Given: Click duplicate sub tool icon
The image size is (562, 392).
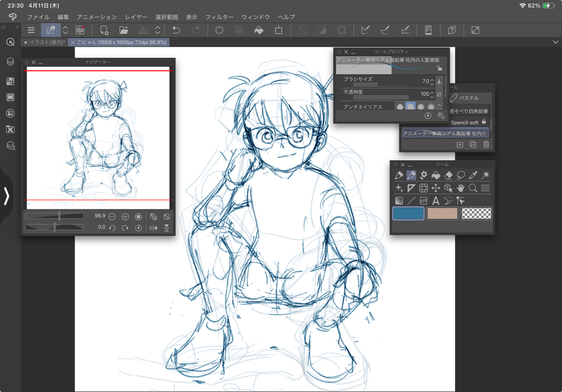Looking at the screenshot, I should click(x=473, y=144).
